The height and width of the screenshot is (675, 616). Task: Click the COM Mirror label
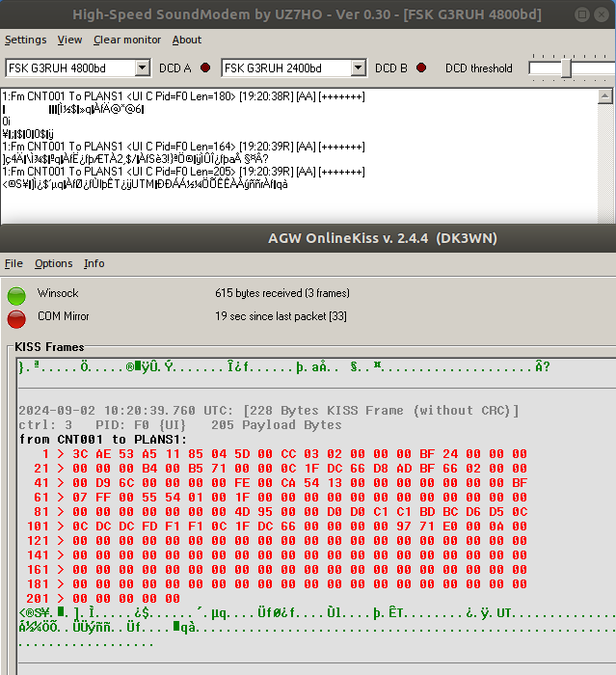click(64, 316)
